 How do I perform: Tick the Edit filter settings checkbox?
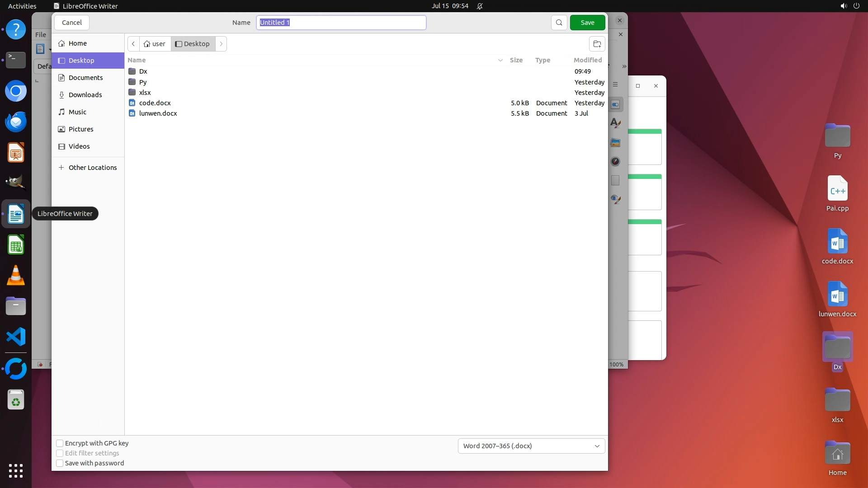(x=60, y=453)
